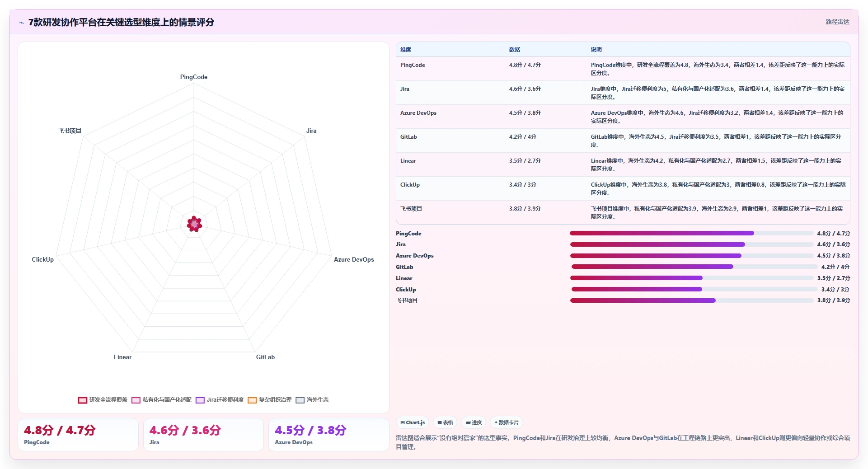The image size is (868, 469).
Task: Click the PingCode description cell in the table
Action: point(718,69)
